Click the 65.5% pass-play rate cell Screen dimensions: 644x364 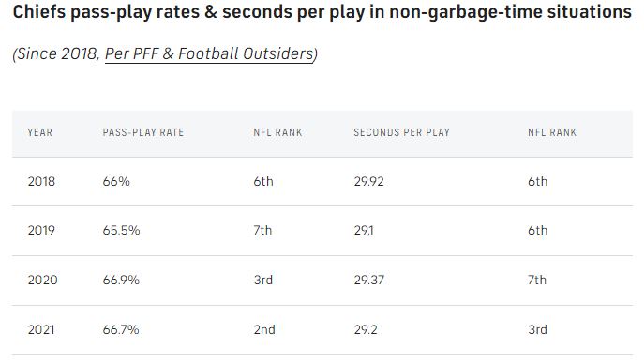(x=121, y=231)
